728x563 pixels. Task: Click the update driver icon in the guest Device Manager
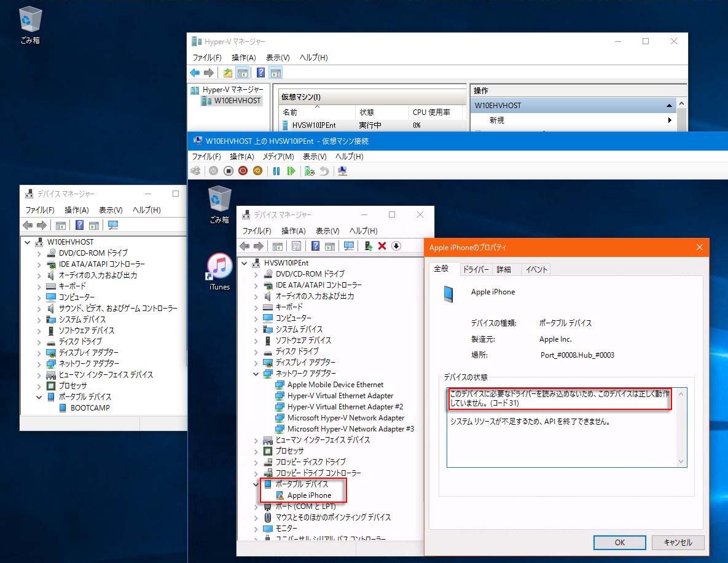click(x=368, y=246)
